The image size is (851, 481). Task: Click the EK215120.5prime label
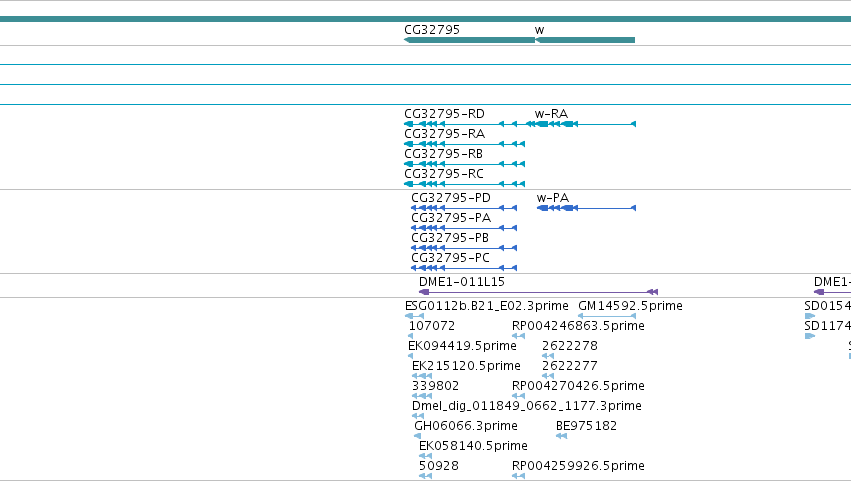(466, 366)
